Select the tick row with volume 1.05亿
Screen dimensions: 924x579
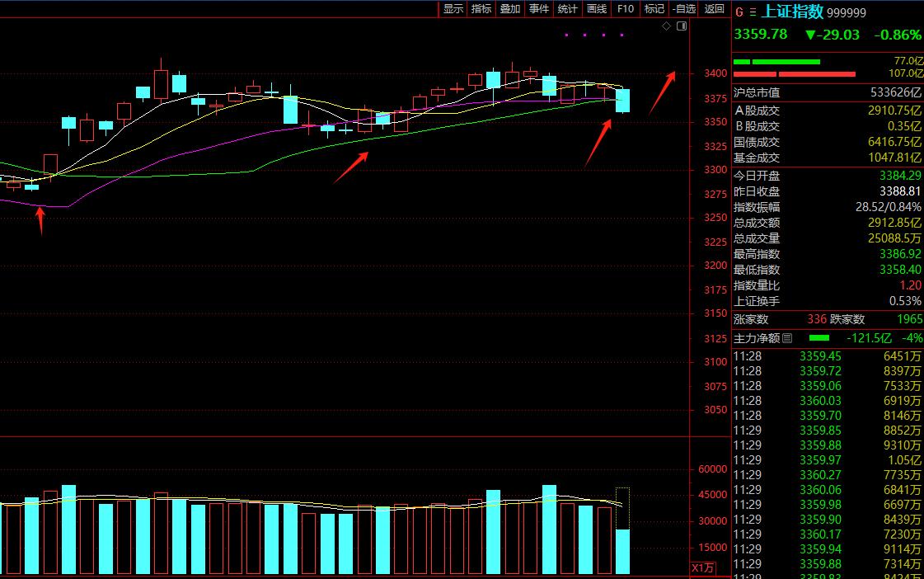click(828, 460)
